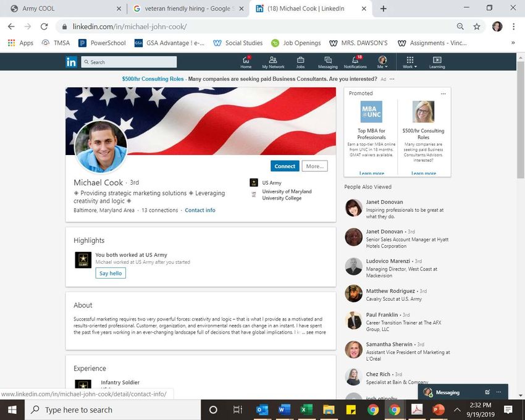Image resolution: width=525 pixels, height=420 pixels.
Task: Click the MBA@UNC ad thumbnail
Action: pyautogui.click(x=371, y=112)
